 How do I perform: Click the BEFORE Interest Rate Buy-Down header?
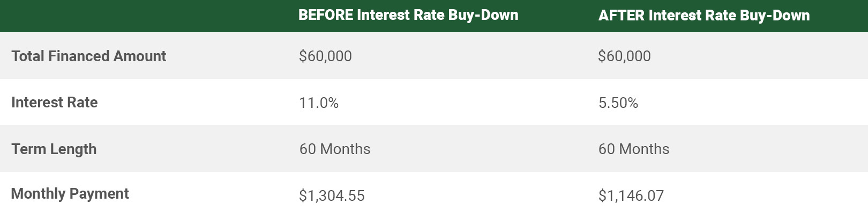click(408, 15)
